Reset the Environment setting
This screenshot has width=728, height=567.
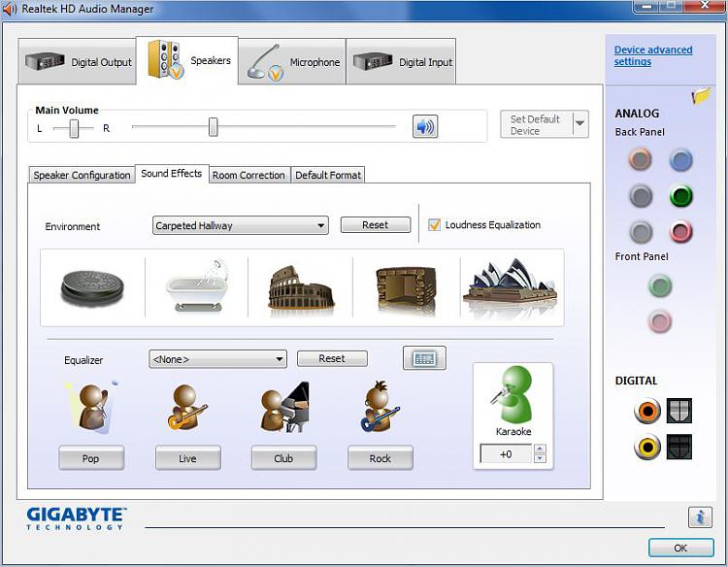click(375, 224)
